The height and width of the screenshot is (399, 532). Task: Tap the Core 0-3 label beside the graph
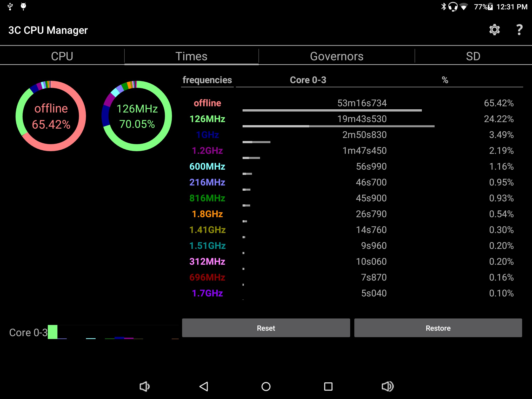pos(28,332)
